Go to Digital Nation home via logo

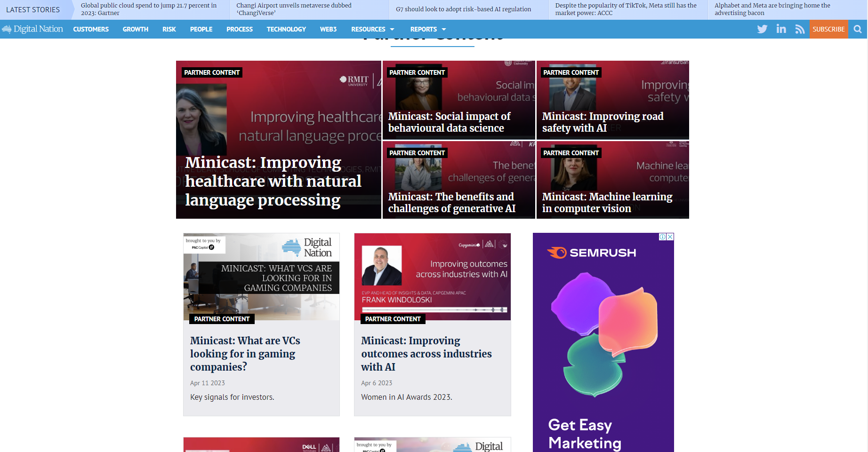(x=32, y=29)
